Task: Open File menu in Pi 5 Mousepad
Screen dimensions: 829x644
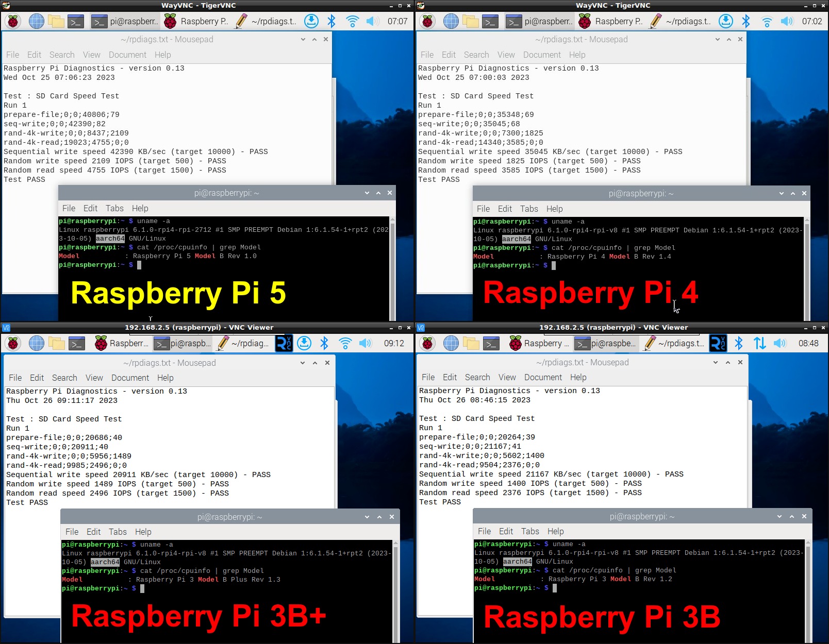Action: click(x=13, y=55)
